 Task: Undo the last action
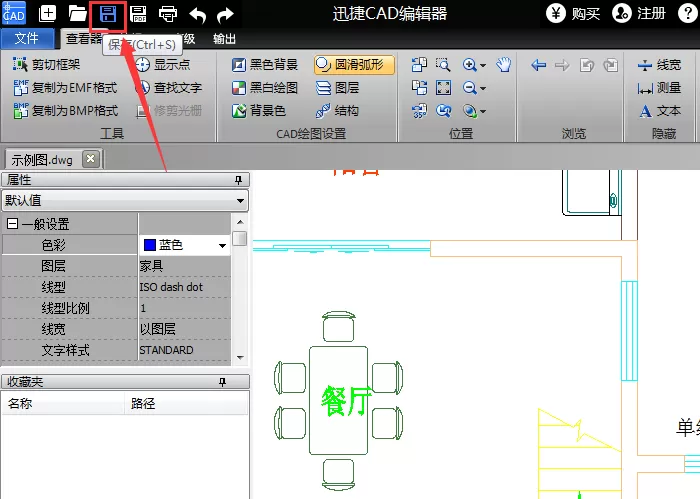pos(197,15)
